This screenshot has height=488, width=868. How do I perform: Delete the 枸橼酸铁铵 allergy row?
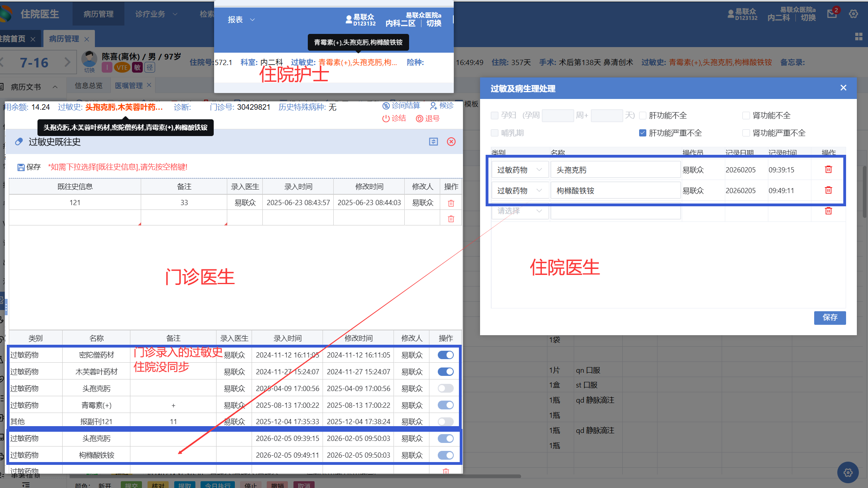coord(828,190)
